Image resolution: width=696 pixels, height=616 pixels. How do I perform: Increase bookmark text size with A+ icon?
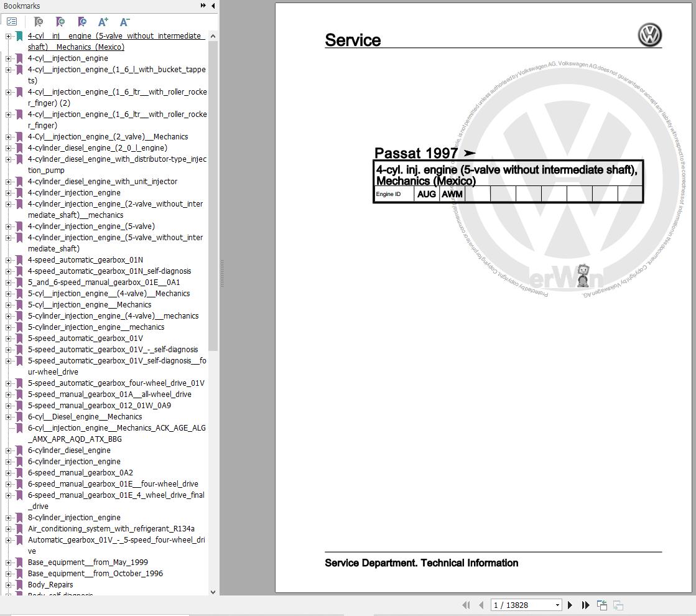point(103,22)
